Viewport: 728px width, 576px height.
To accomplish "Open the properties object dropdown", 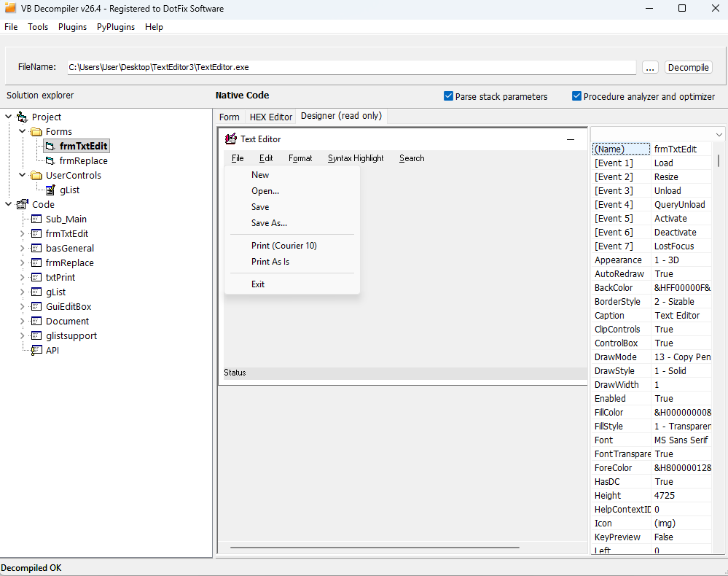I will point(719,135).
